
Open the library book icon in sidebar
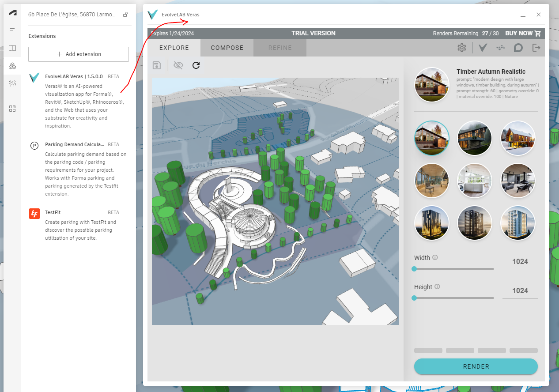[x=12, y=48]
